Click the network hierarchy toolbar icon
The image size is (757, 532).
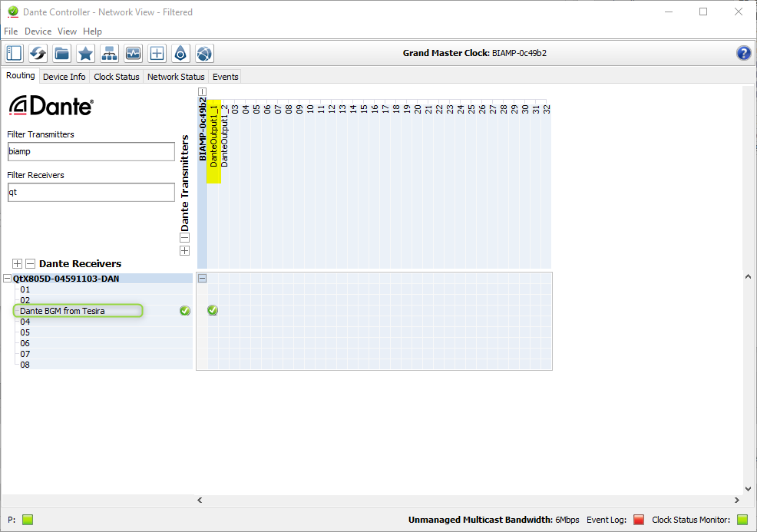click(109, 53)
